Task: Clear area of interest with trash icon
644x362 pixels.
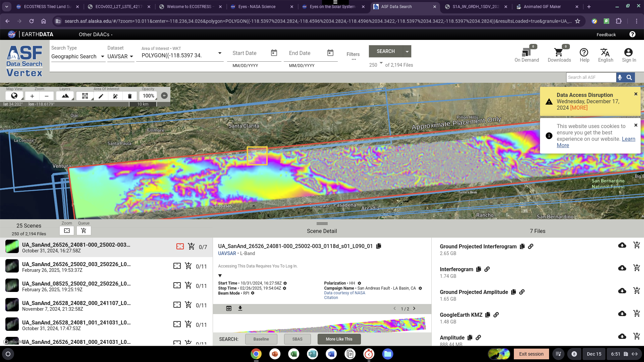Action: click(x=130, y=96)
